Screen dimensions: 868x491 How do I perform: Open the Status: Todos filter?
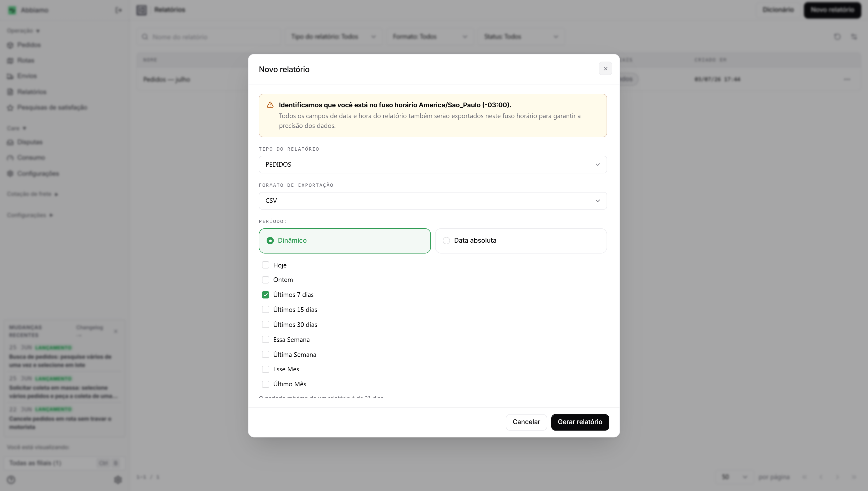(521, 37)
